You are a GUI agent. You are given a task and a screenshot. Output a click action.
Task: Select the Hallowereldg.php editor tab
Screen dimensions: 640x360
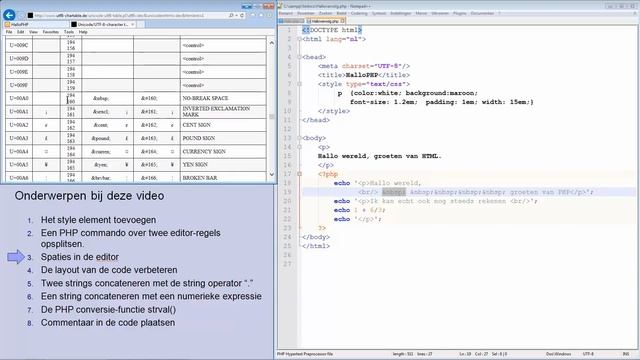[325, 21]
